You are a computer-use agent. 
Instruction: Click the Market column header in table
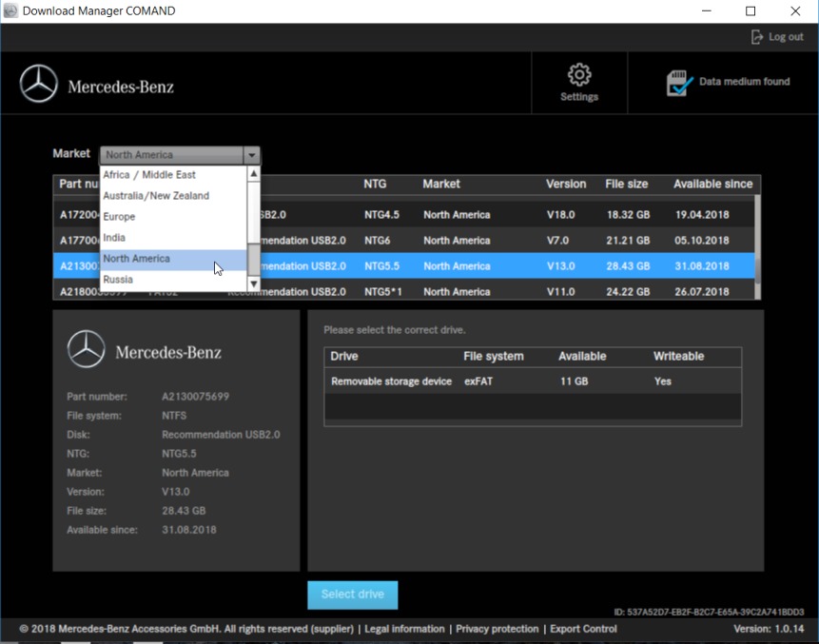(441, 184)
